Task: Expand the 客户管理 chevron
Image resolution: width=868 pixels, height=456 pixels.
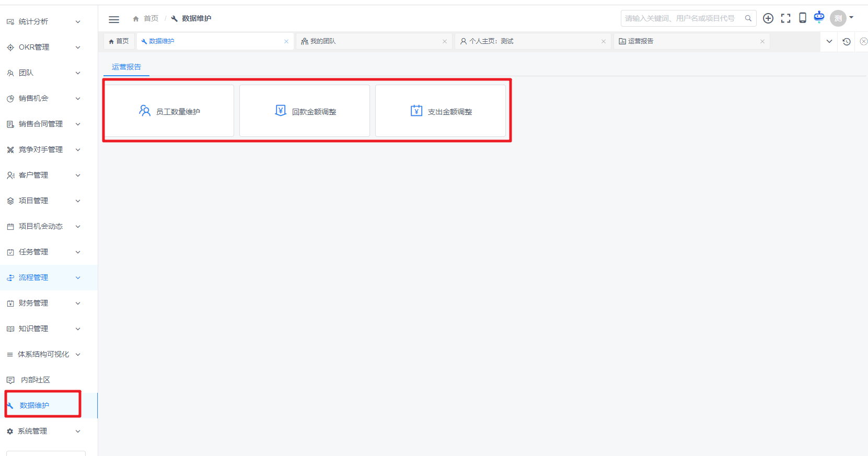Action: pos(78,176)
